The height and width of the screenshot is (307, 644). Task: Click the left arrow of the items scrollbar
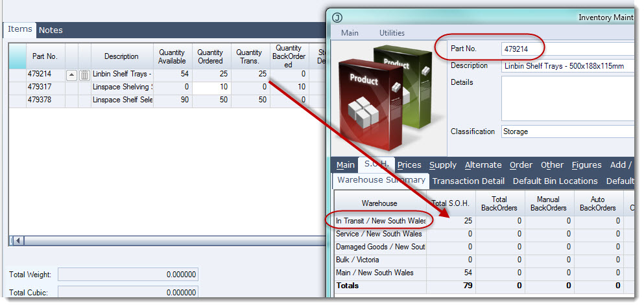(x=19, y=240)
